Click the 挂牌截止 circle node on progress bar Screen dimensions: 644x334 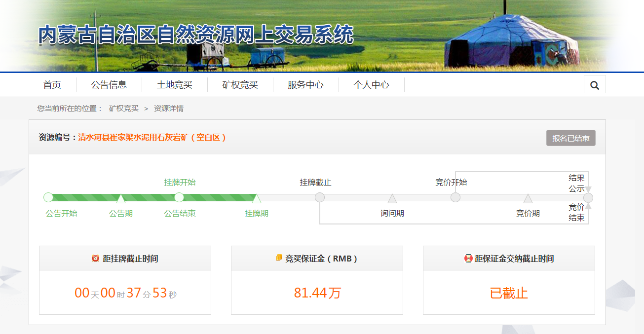(320, 197)
